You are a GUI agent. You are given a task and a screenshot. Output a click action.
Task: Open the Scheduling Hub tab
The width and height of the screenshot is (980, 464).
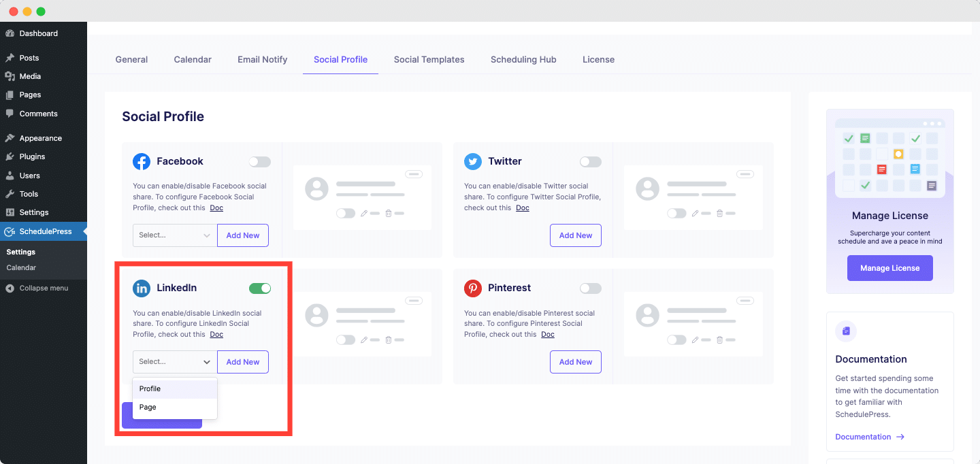(x=523, y=60)
